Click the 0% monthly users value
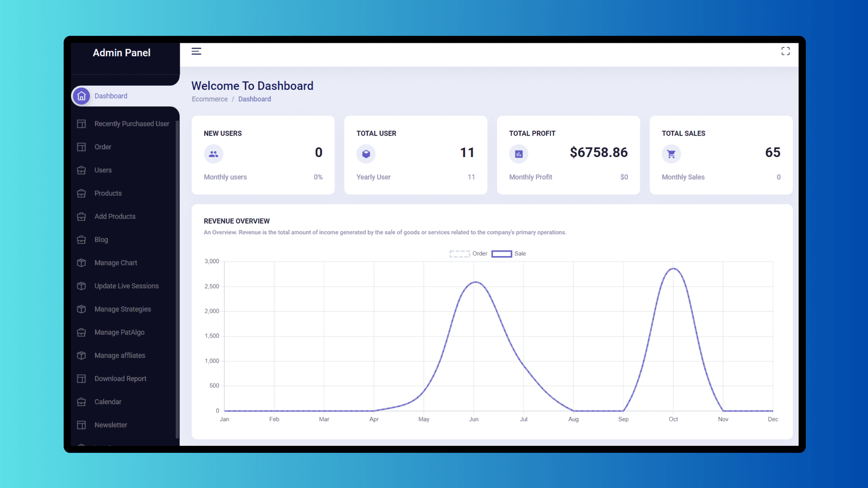The image size is (868, 488). (x=318, y=177)
